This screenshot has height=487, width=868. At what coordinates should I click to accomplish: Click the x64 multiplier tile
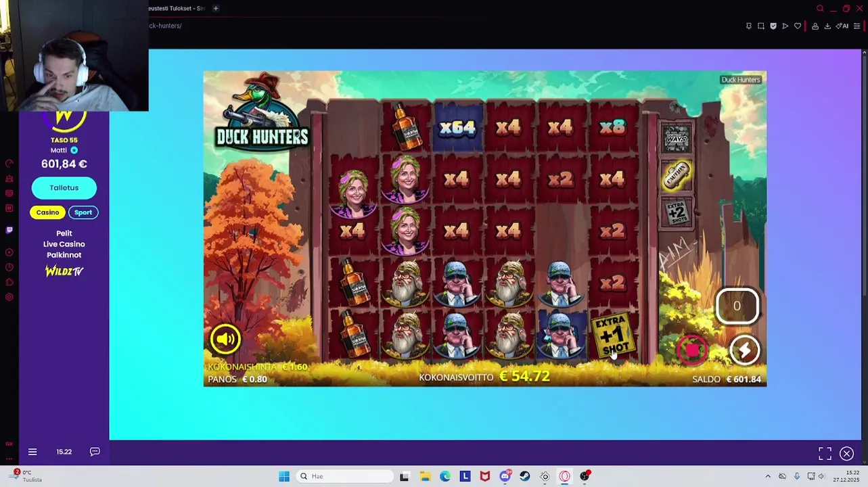pyautogui.click(x=457, y=127)
